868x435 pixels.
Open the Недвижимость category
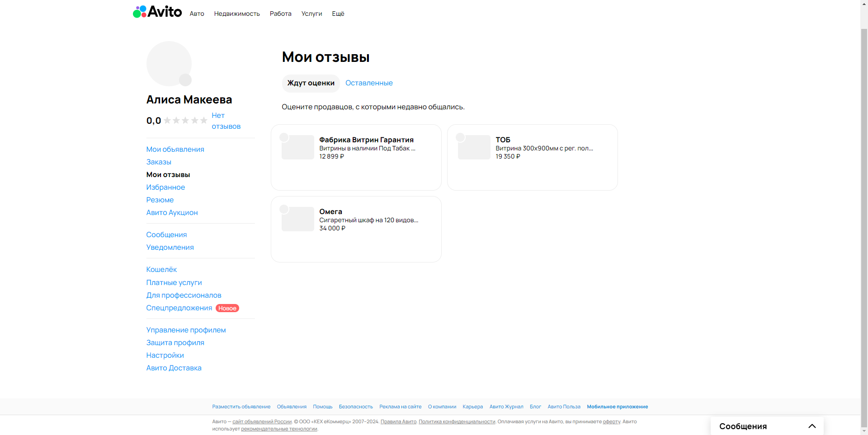click(x=237, y=14)
